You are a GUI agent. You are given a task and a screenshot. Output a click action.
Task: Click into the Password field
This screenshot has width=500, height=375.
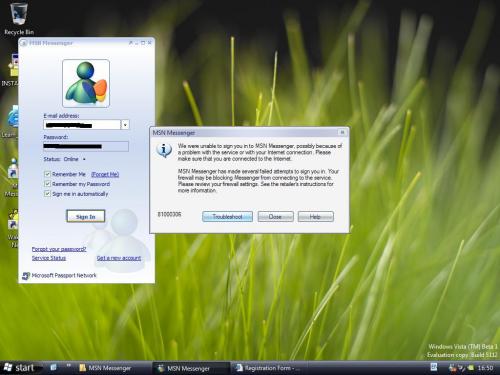click(x=86, y=146)
